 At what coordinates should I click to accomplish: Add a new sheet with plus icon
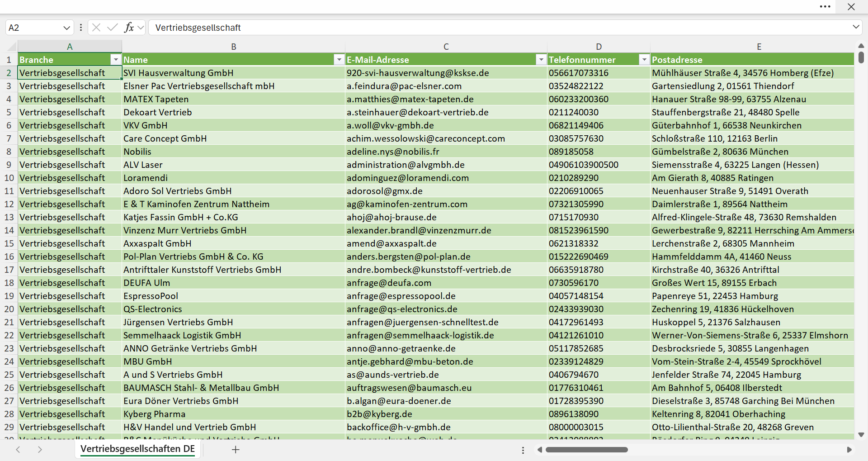coord(236,449)
